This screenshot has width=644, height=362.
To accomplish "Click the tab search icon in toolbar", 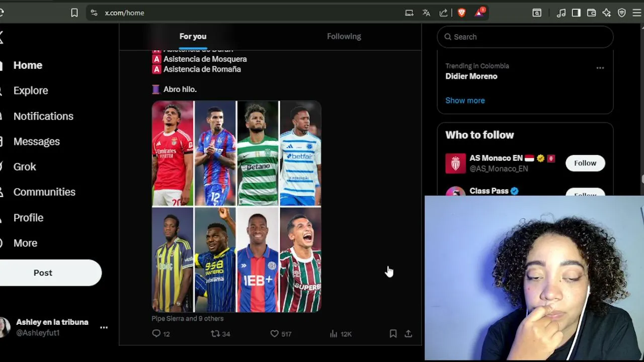I will pyautogui.click(x=537, y=13).
